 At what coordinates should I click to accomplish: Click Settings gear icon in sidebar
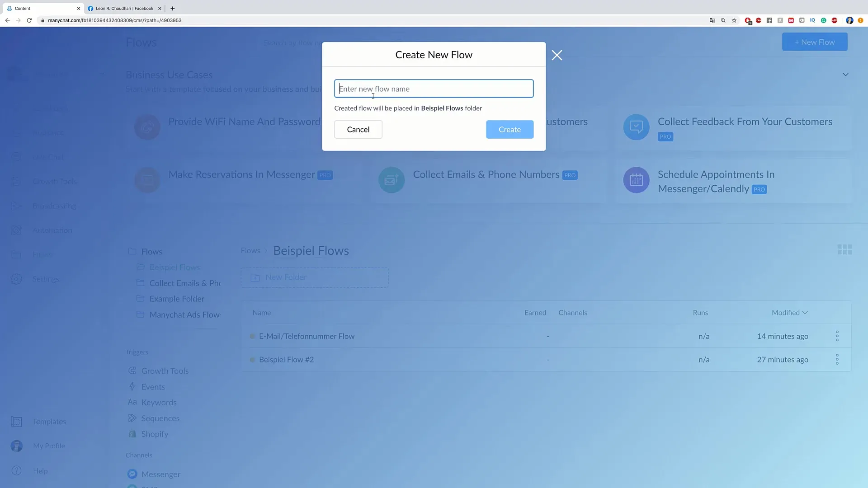(x=16, y=279)
